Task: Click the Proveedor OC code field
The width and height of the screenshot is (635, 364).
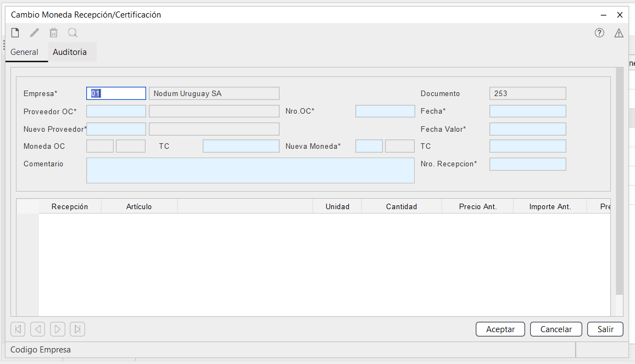Action: click(116, 111)
